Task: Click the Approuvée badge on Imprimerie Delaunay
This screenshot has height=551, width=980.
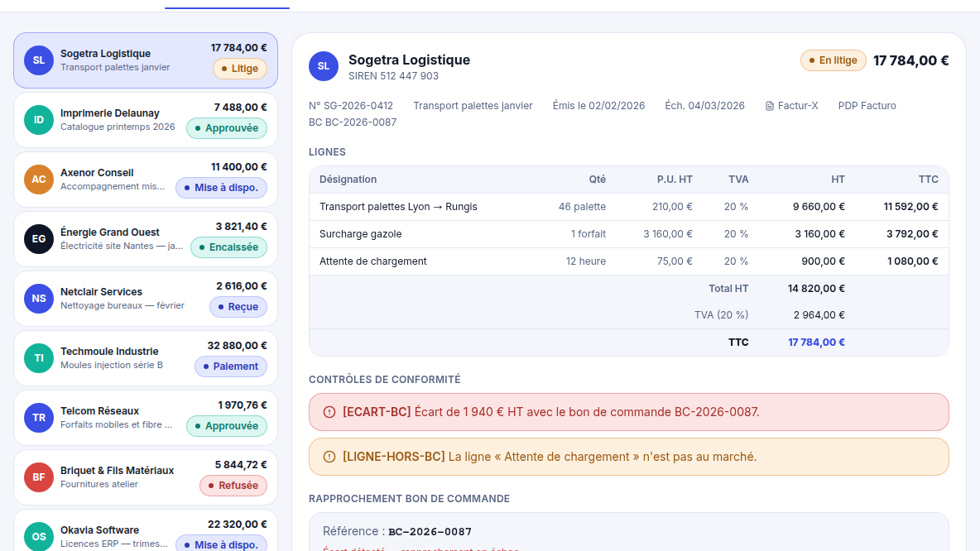Action: coord(227,128)
